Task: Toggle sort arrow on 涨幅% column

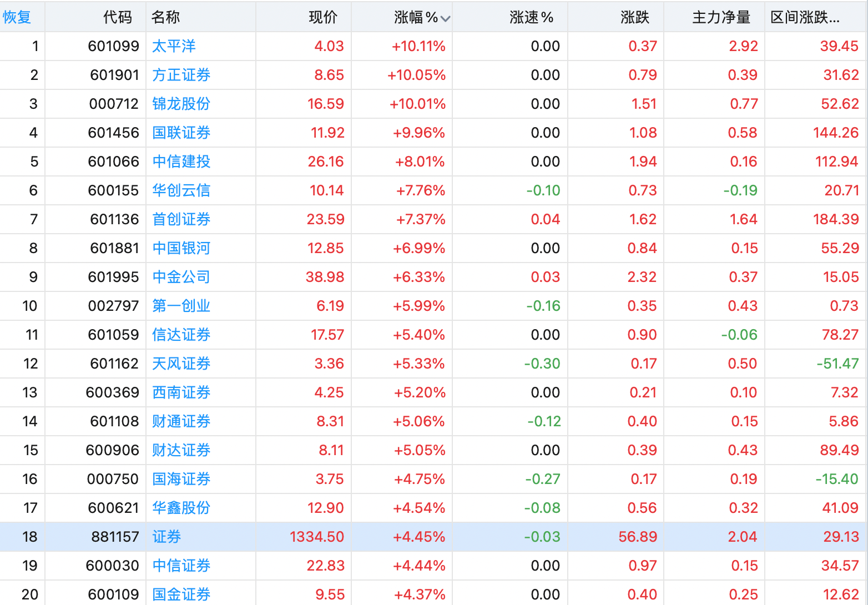Action: pos(445,18)
